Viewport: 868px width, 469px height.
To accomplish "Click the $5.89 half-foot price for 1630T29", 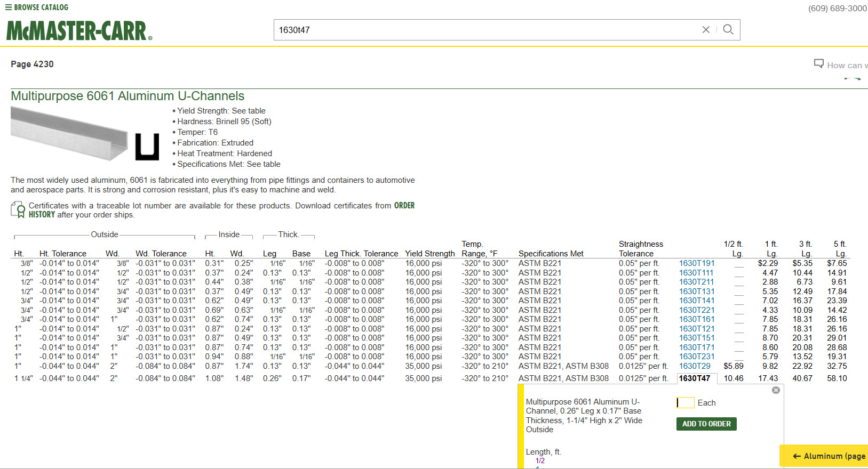I will point(734,366).
